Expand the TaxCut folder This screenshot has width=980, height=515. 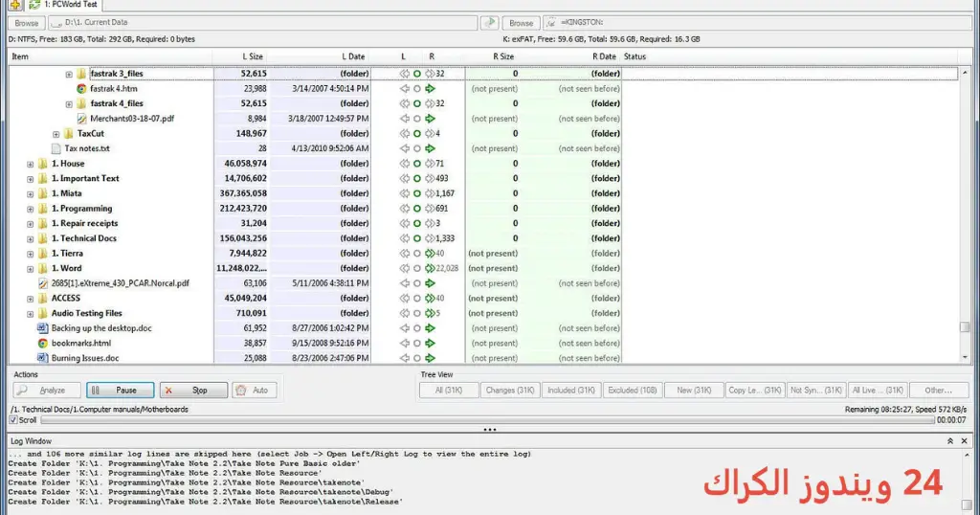[x=56, y=134]
